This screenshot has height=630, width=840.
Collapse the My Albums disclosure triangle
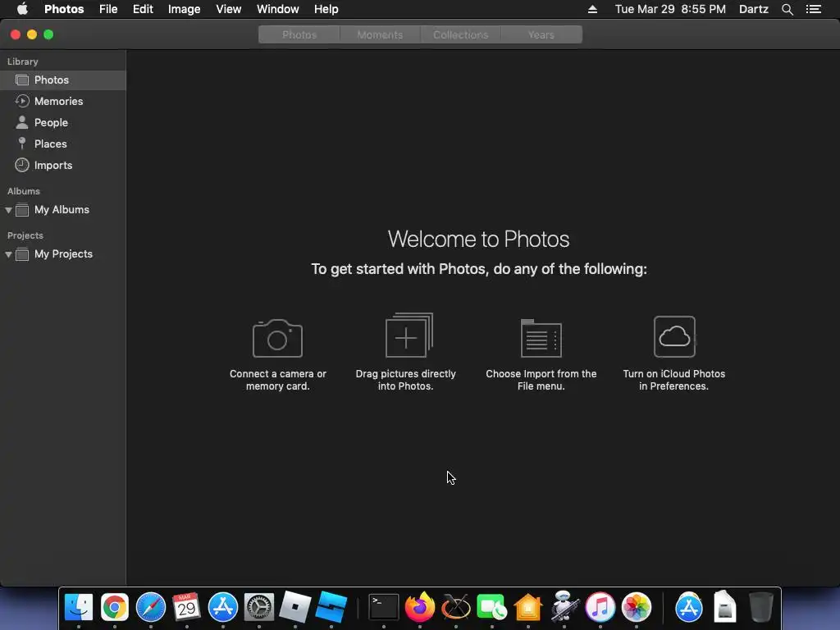pyautogui.click(x=8, y=210)
